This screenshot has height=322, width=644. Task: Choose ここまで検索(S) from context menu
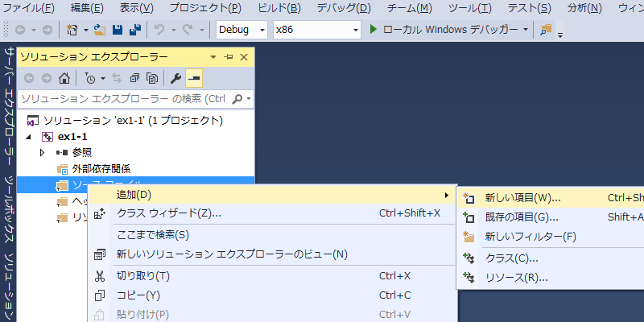tap(272, 235)
